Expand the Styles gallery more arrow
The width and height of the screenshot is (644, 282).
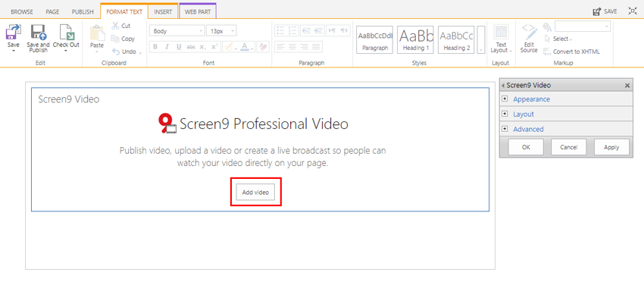481,39
